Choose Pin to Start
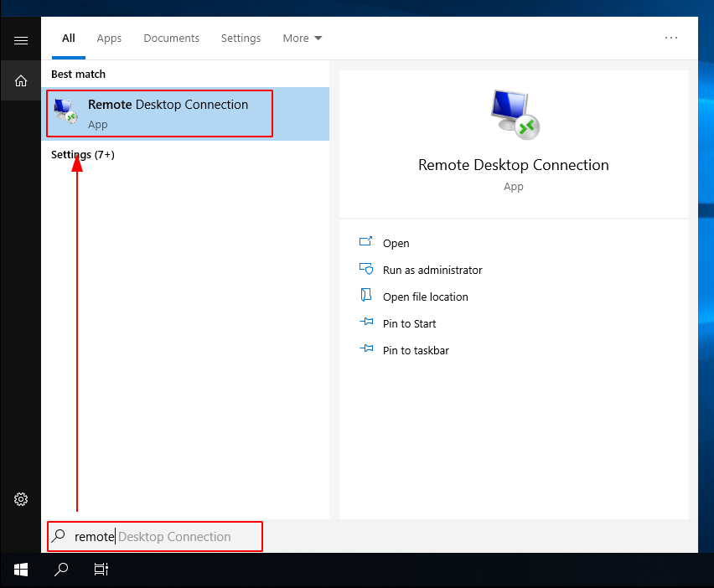Screen dimensions: 714x588 (x=409, y=323)
